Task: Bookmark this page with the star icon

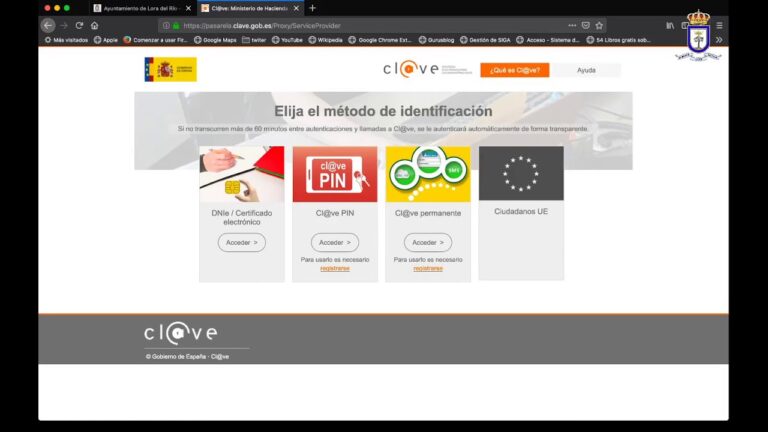Action: (599, 25)
